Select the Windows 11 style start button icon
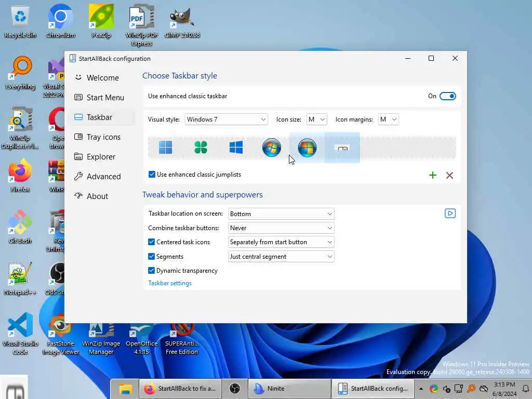The image size is (532, 399). coord(166,148)
